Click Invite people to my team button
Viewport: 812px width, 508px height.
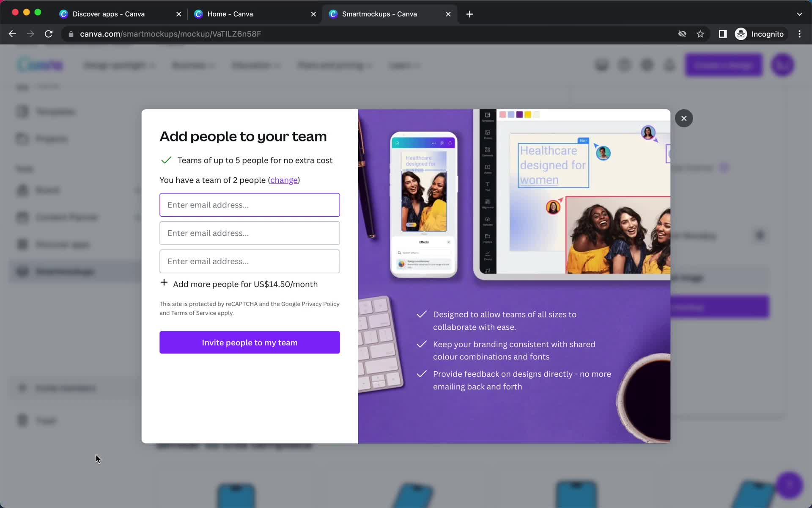250,342
